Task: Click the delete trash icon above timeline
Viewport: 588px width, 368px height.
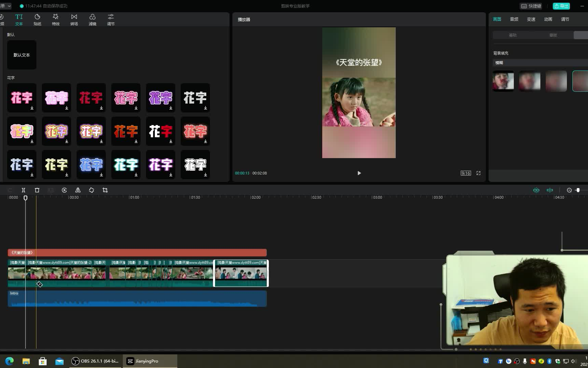Action: coord(37,190)
